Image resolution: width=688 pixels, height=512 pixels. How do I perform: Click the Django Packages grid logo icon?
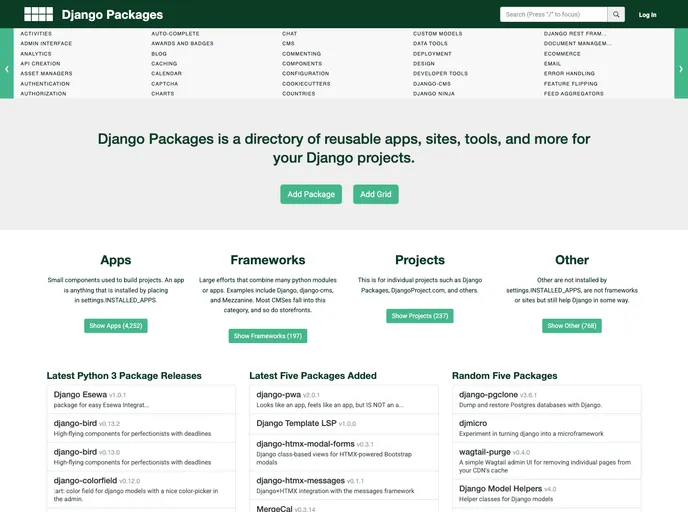pyautogui.click(x=39, y=14)
